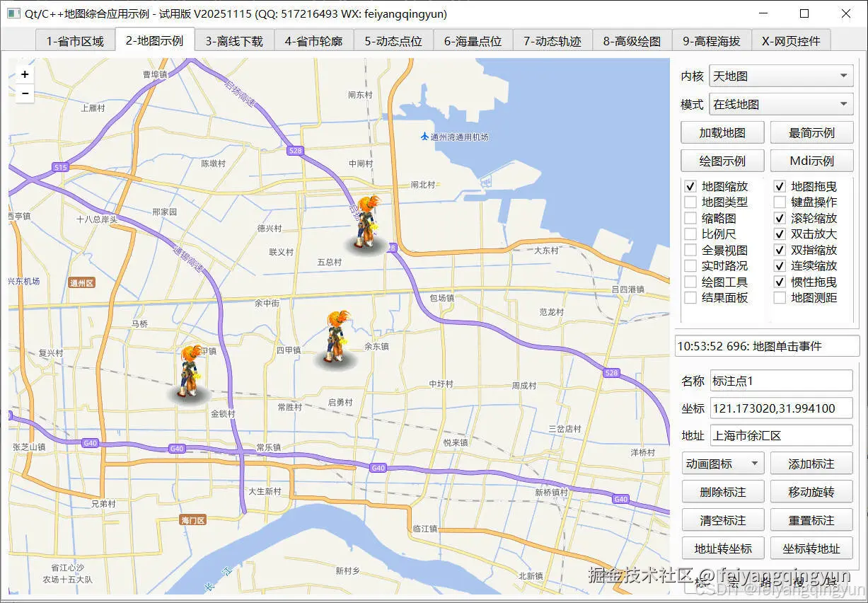Enable the 地图类型 checkbox
Screen dimensions: 868x603
(690, 202)
